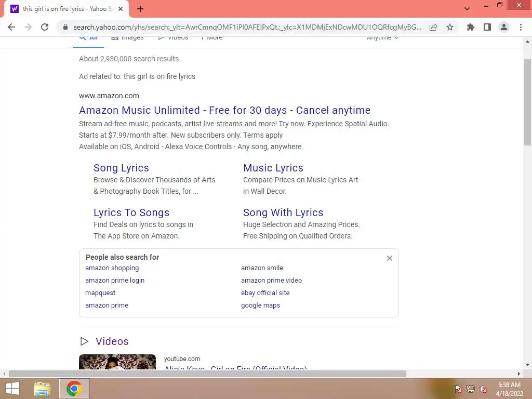The image size is (532, 399).
Task: Expand the Anytime filter dropdown
Action: (382, 37)
